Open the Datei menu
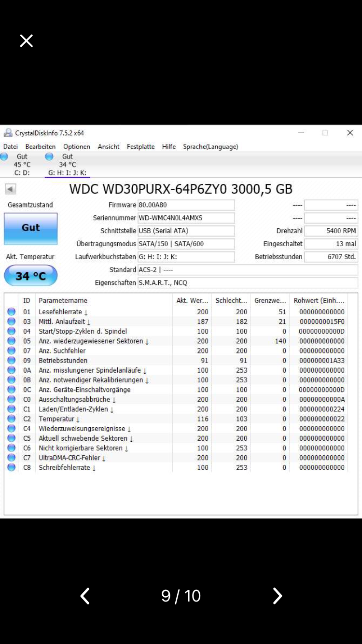This screenshot has height=644, width=362. click(x=10, y=147)
